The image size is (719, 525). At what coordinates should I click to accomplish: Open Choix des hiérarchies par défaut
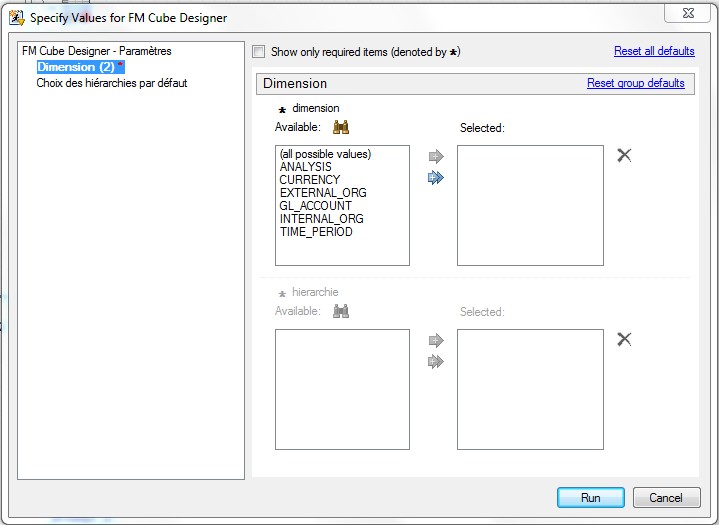coord(111,83)
